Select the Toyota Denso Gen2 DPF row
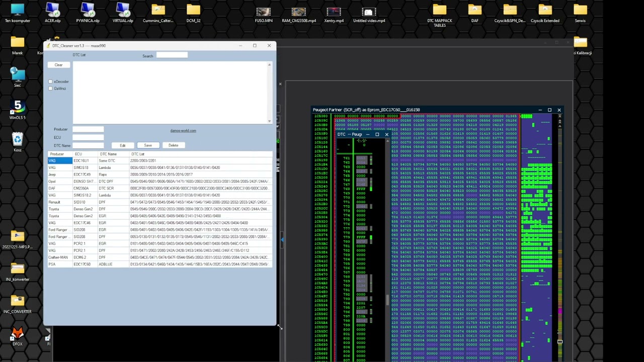Viewport: 644px width, 362px height. tap(160, 209)
